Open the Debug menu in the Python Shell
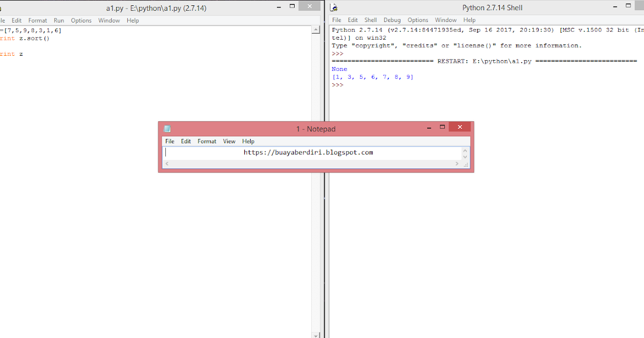 click(392, 19)
